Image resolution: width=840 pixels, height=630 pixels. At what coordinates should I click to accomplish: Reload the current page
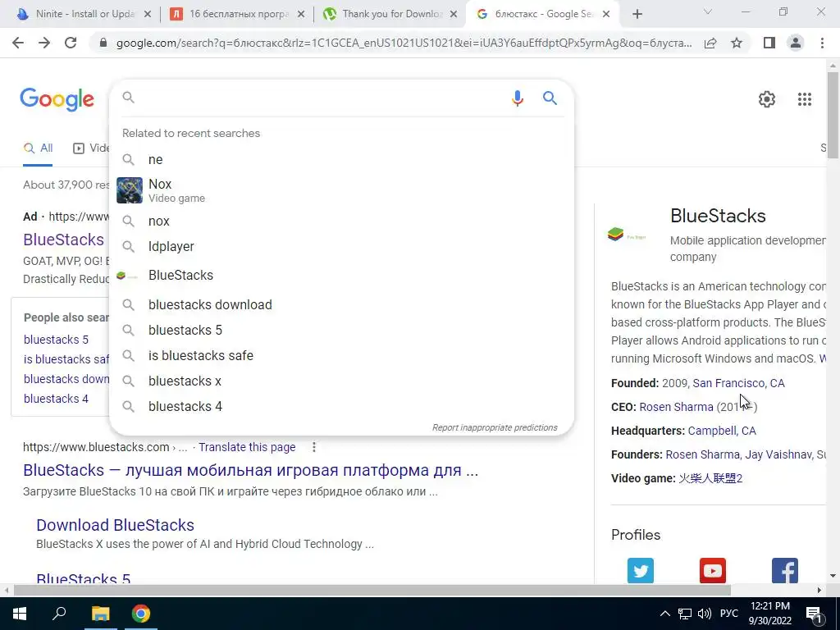click(71, 43)
